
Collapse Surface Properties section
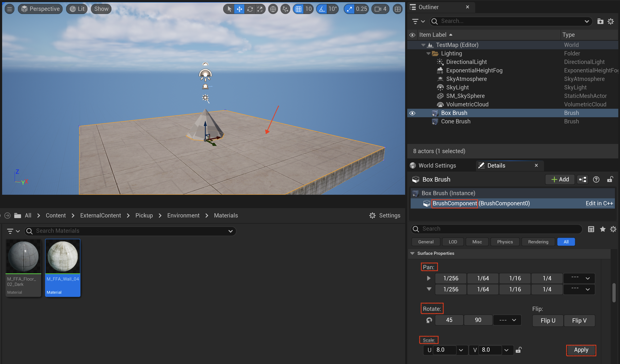pos(413,254)
